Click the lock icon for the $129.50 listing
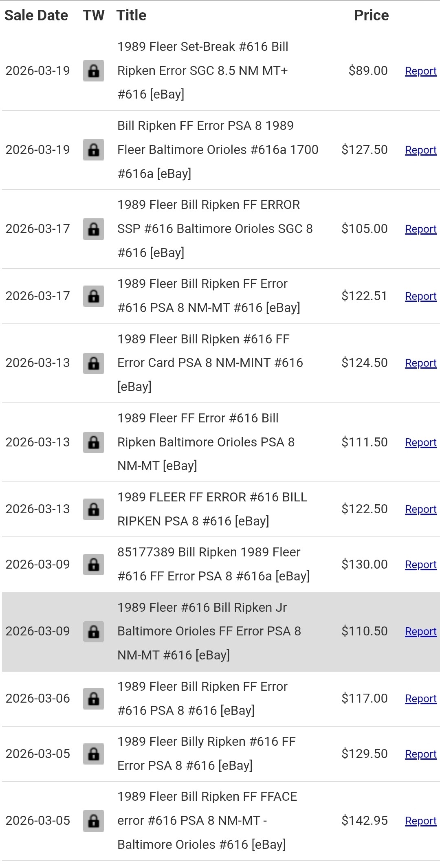440x868 pixels. (x=94, y=754)
